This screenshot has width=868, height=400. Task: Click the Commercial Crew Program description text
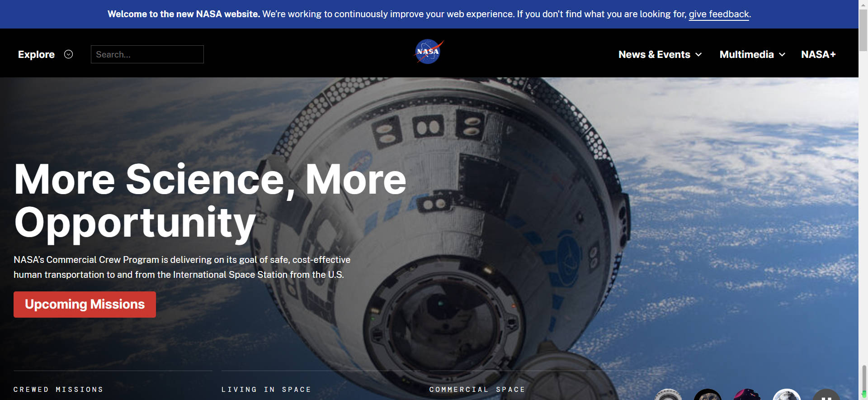click(182, 267)
